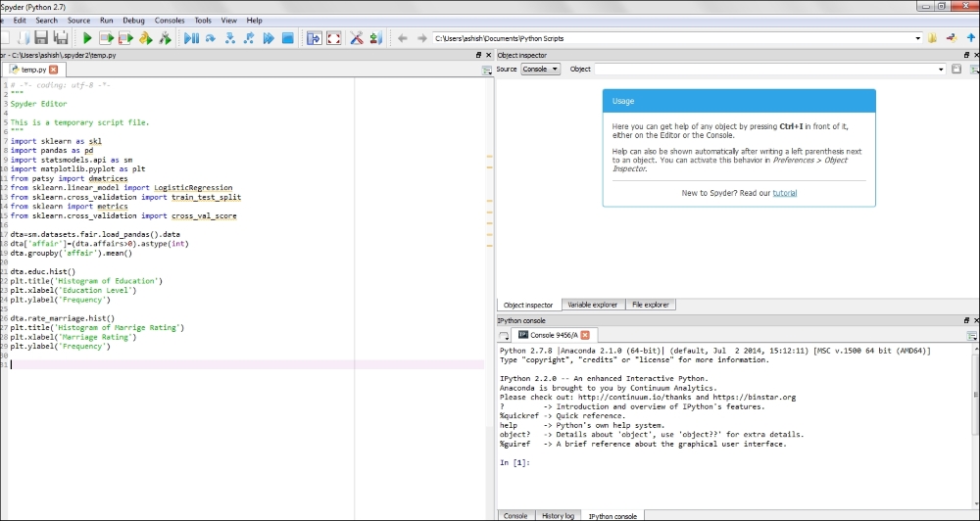The image size is (980, 521).
Task: Click the editor pane options icon
Action: 487,71
